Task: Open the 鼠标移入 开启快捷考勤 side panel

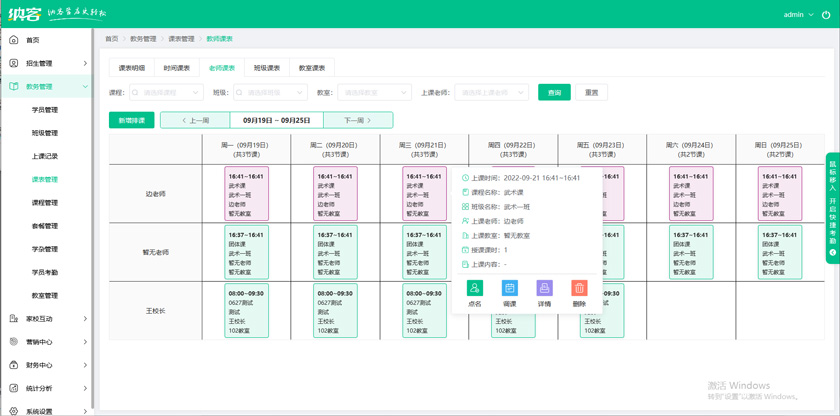Action: pyautogui.click(x=833, y=208)
